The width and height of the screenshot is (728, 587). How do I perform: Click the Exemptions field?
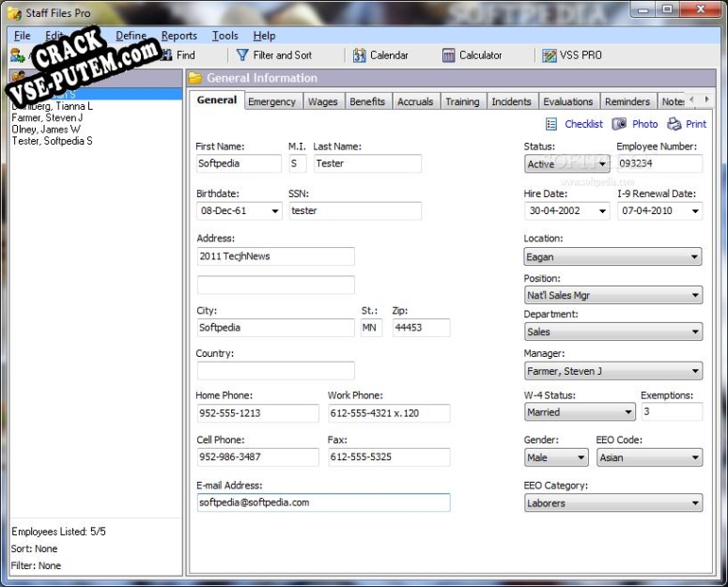coord(672,411)
